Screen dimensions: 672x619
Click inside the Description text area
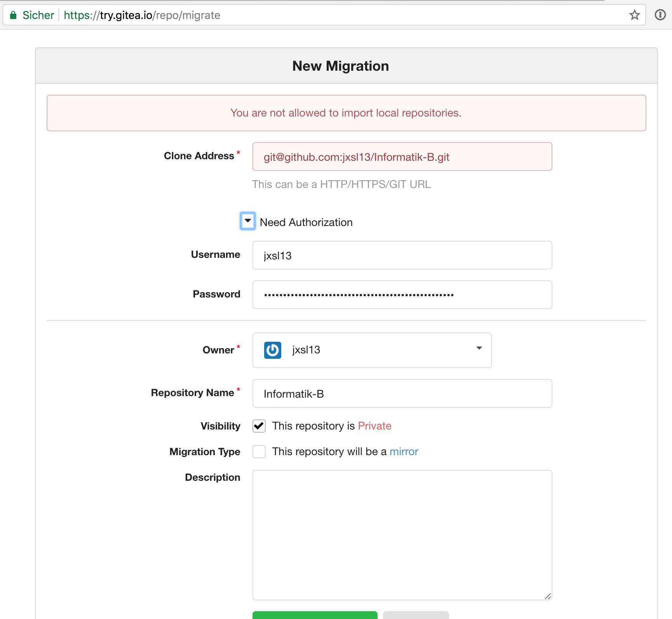[x=402, y=535]
